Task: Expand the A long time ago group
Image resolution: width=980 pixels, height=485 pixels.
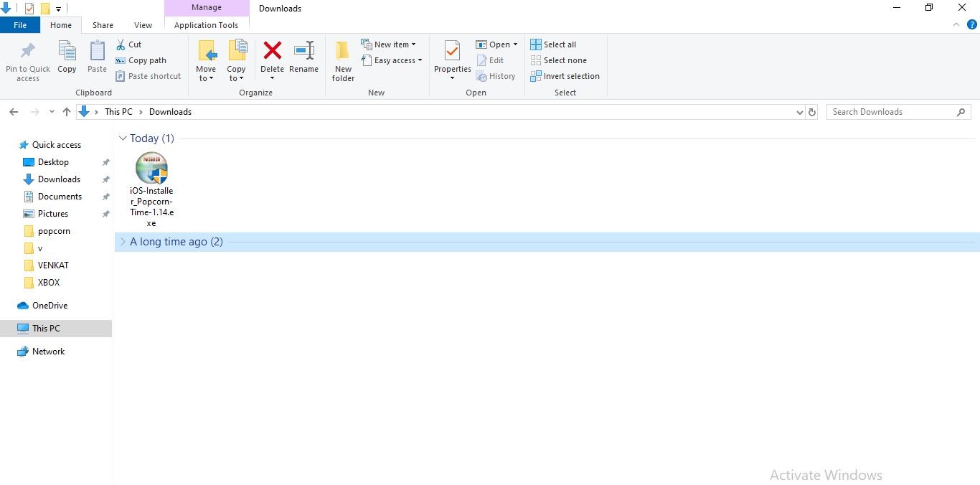Action: pyautogui.click(x=123, y=242)
